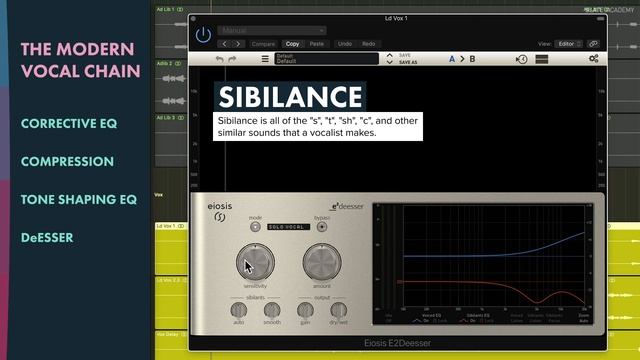
Task: Click the Redo button in plugin header
Action: [x=369, y=44]
